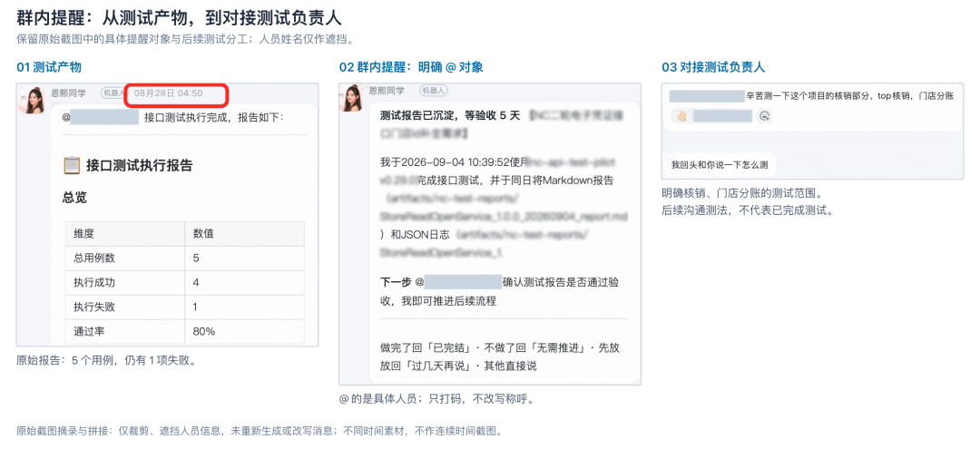Click the caption 后续沟通测法，不代表已完成测试
This screenshot has height=449, width=980.
(x=747, y=210)
